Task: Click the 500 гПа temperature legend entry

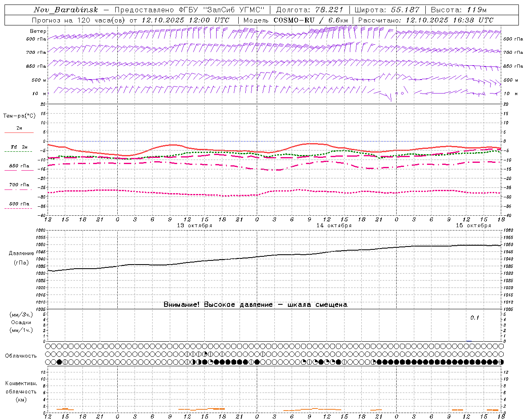Action: (19, 204)
